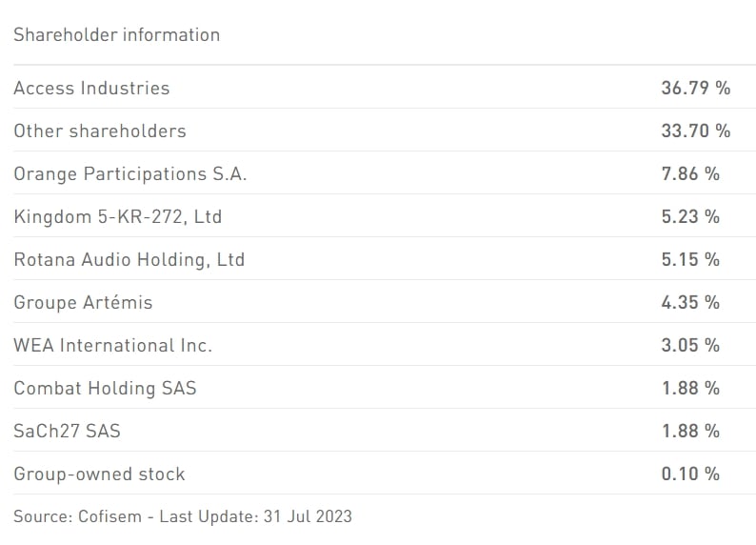Select Kingdom 5-KR-272, Ltd name

pyautogui.click(x=118, y=217)
